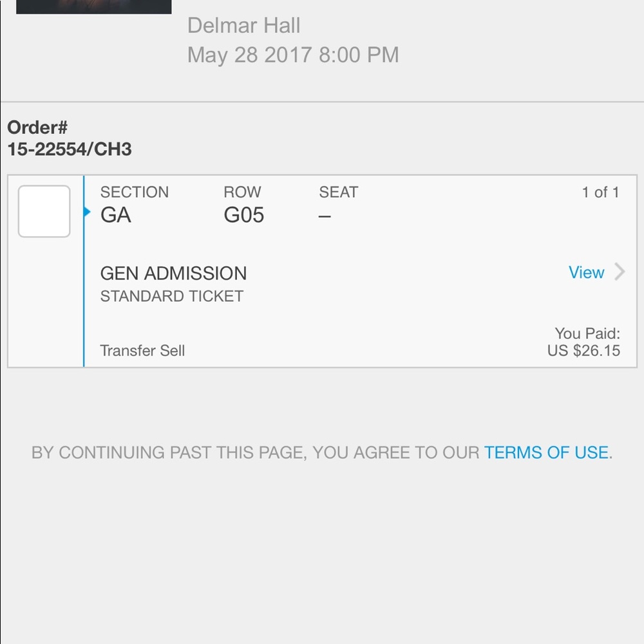
Task: Click the Delmar Hall venue name
Action: click(x=244, y=26)
